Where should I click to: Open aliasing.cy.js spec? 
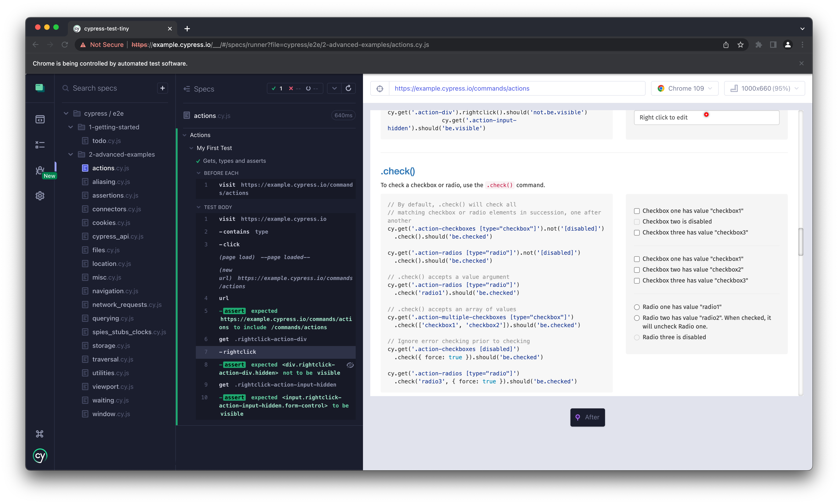(x=111, y=182)
